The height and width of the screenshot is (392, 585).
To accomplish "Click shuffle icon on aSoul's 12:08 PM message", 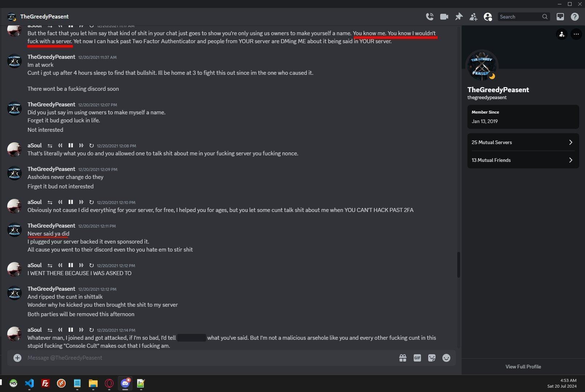I will pos(50,146).
